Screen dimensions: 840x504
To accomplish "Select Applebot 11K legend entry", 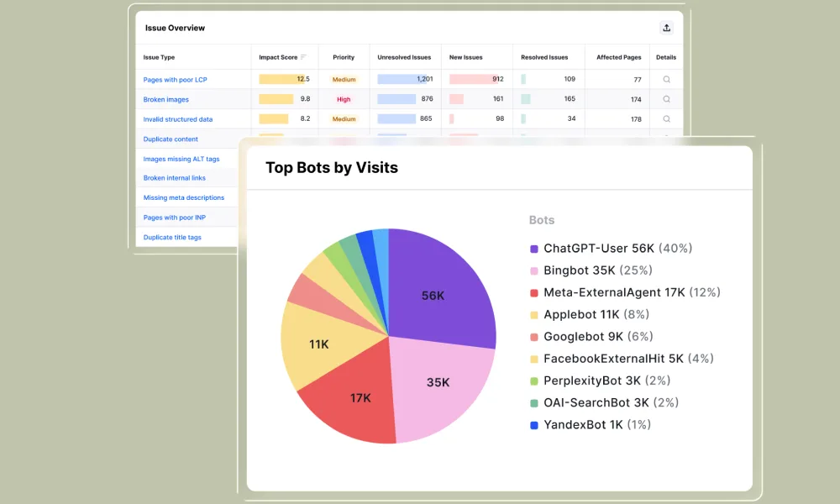I will [590, 314].
